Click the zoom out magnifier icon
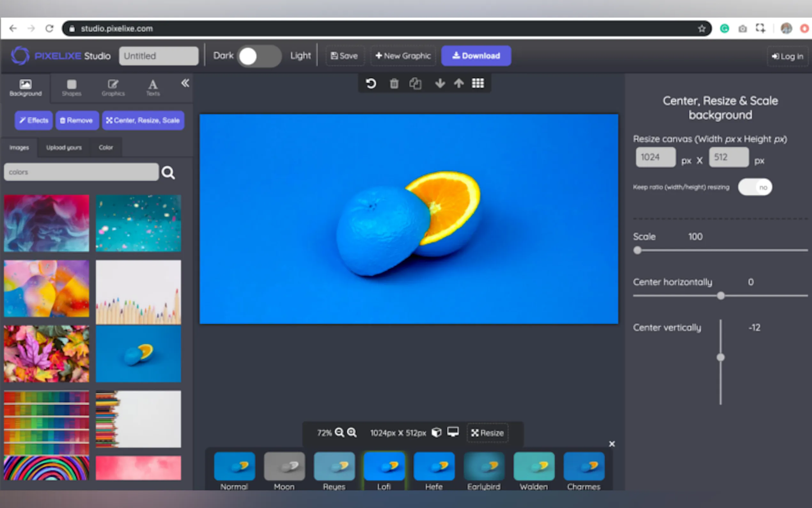This screenshot has width=812, height=508. 340,433
